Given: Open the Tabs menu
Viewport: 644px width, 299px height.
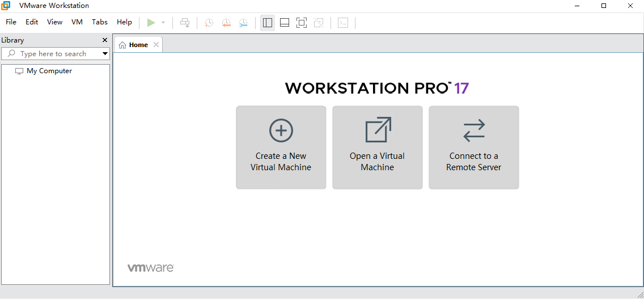Looking at the screenshot, I should pos(100,22).
